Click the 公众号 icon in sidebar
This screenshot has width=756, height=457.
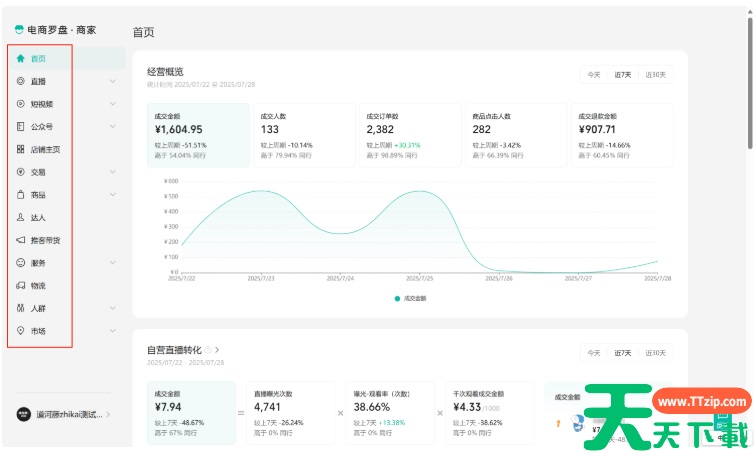tap(21, 126)
